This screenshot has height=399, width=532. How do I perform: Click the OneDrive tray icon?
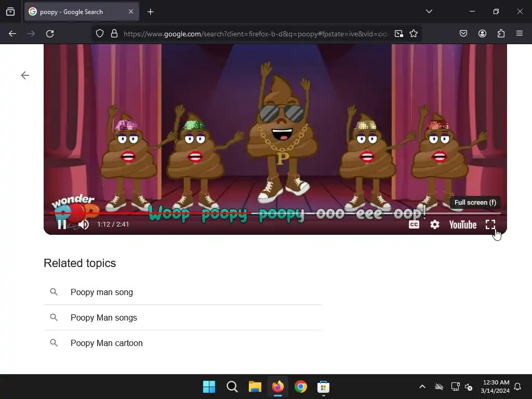point(439,387)
